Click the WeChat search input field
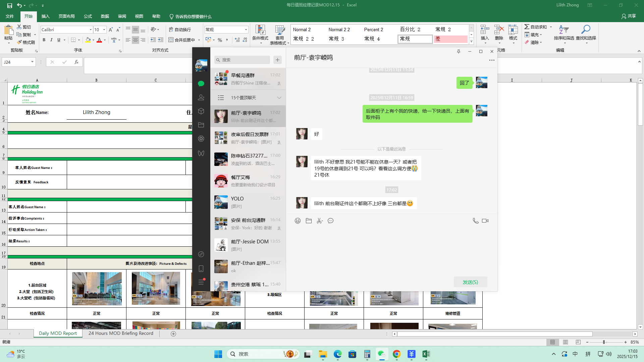This screenshot has width=644, height=362. (x=245, y=60)
